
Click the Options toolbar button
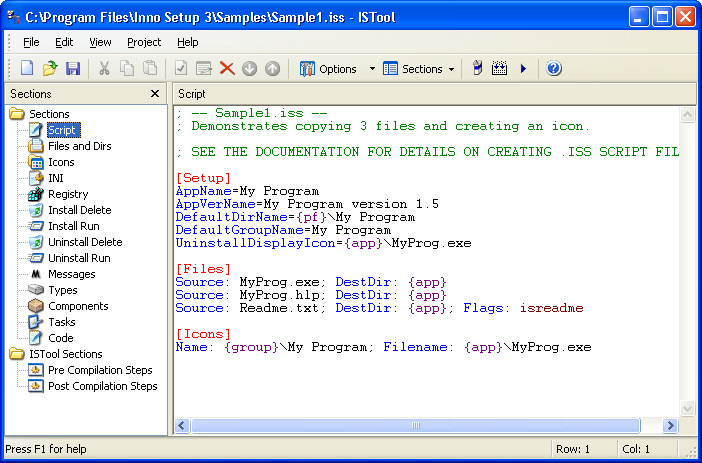tap(328, 69)
